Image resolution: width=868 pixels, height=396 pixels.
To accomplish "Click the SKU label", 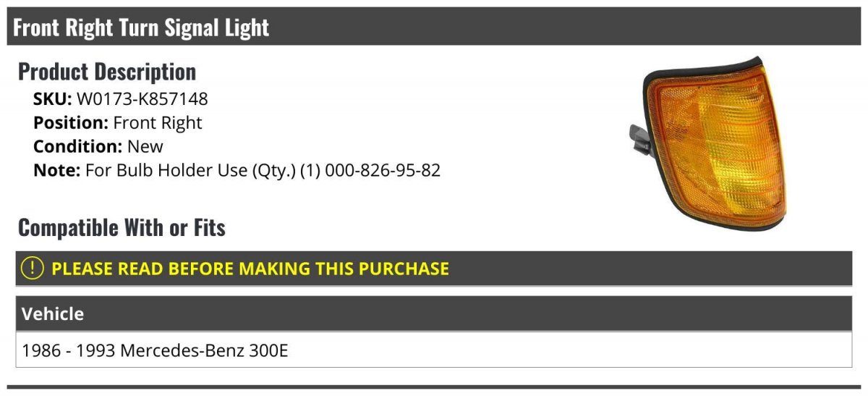I will pyautogui.click(x=52, y=98).
